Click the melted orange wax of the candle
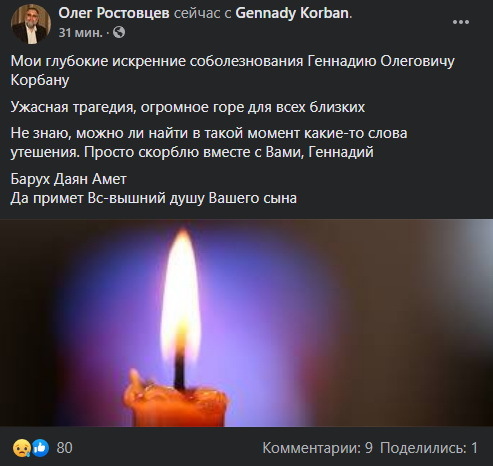Screen dimensions: 493x466 tap(176, 404)
